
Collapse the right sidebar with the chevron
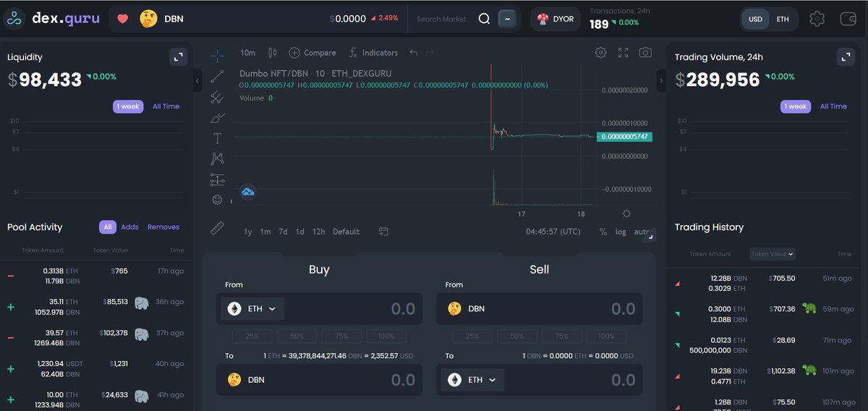point(660,81)
